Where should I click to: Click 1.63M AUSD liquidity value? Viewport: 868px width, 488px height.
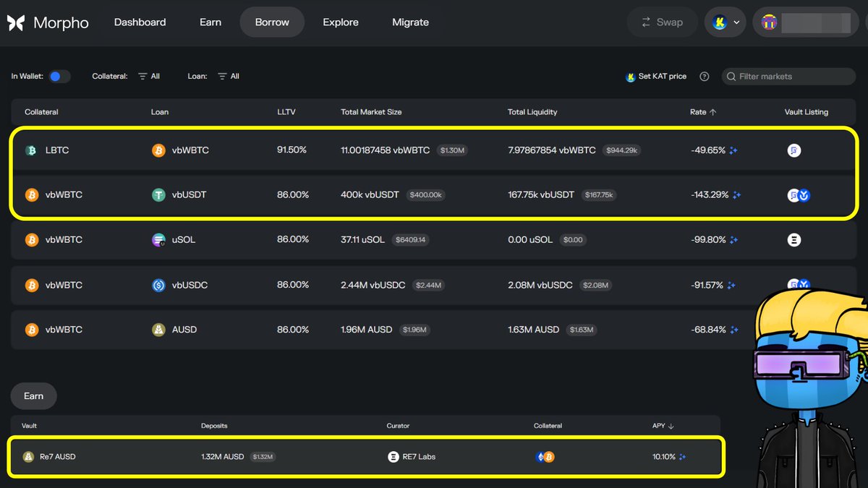[534, 329]
